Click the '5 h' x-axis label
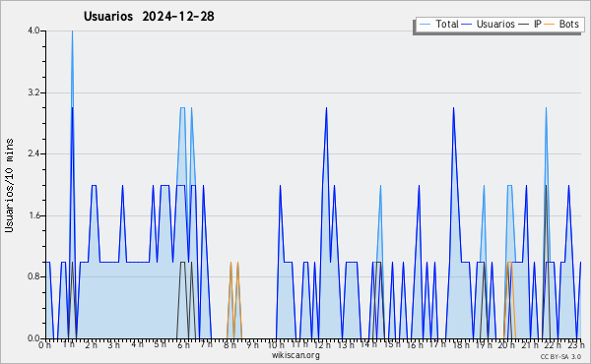 click(161, 344)
